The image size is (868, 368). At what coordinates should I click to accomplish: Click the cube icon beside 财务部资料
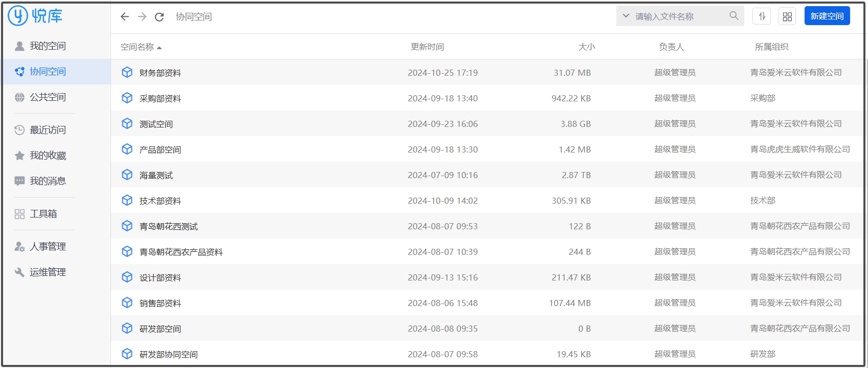[127, 73]
